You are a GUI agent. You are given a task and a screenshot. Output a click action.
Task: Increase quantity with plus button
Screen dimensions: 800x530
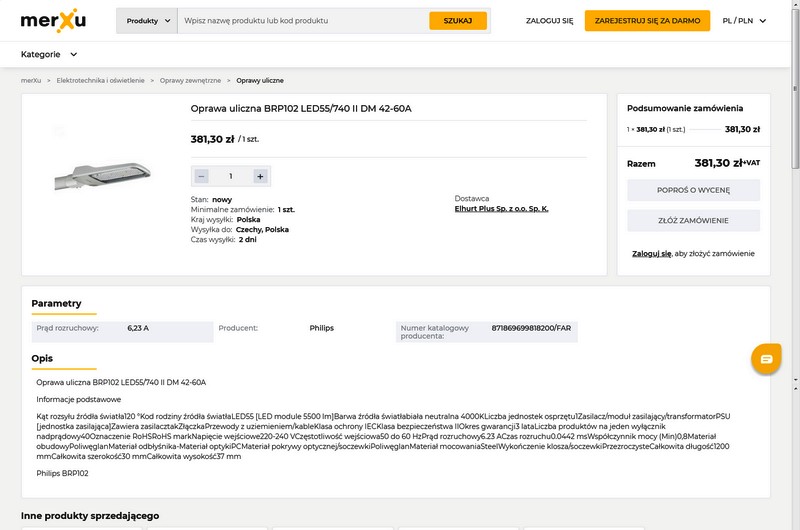[260, 176]
